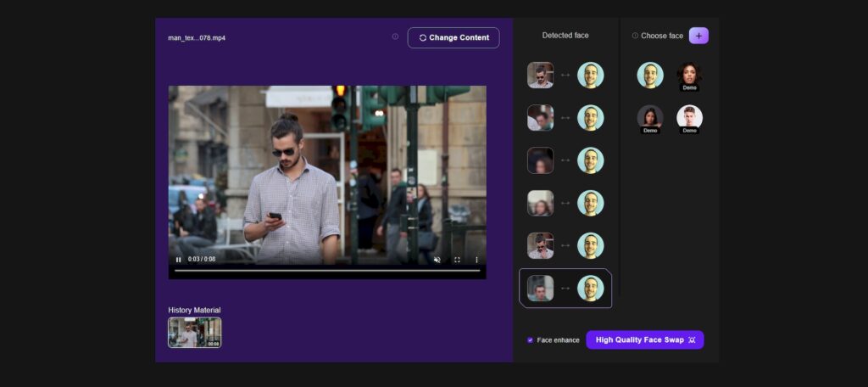Image resolution: width=868 pixels, height=387 pixels.
Task: Click the Change Content button
Action: click(x=453, y=37)
